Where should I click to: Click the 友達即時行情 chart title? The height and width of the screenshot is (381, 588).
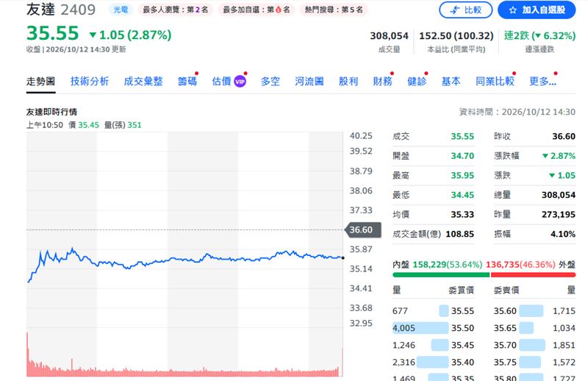pyautogui.click(x=51, y=112)
